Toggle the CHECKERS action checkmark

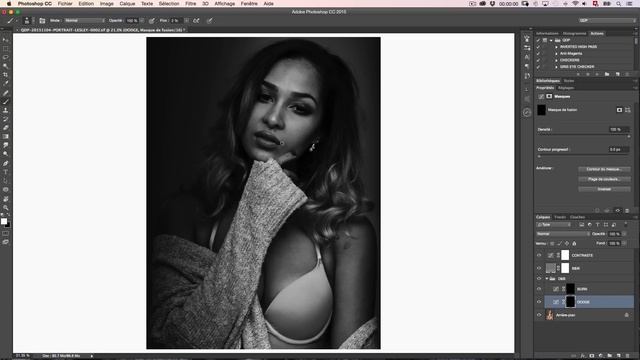point(538,60)
